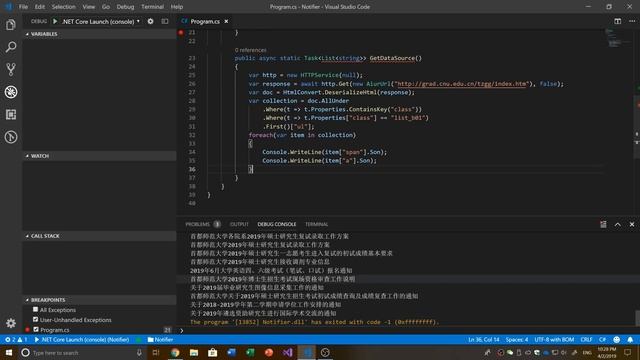Viewport: 640px width, 360px height.
Task: Open File Explorer from the taskbar
Action: (x=194, y=352)
